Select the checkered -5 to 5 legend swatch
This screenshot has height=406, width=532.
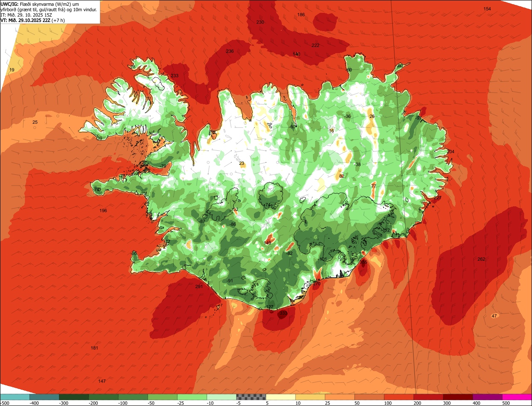coord(251,397)
